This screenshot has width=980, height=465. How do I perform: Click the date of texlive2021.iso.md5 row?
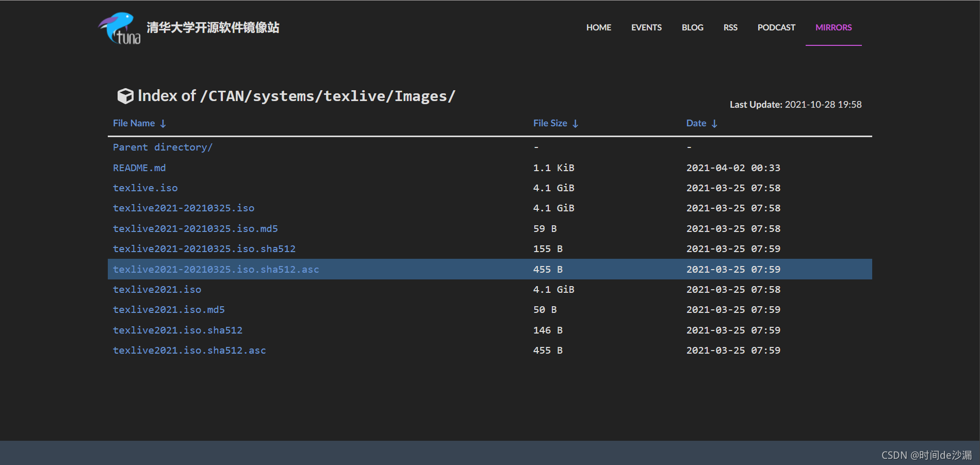[x=733, y=310]
